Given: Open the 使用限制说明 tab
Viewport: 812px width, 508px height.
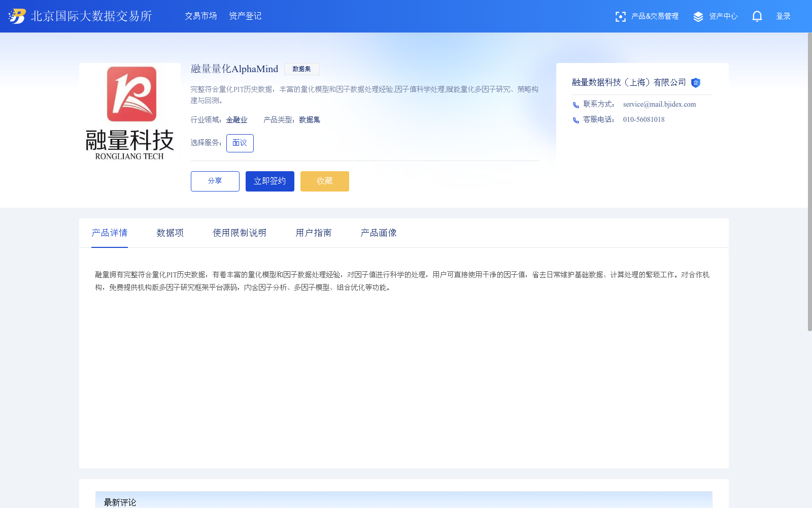Looking at the screenshot, I should [x=240, y=233].
